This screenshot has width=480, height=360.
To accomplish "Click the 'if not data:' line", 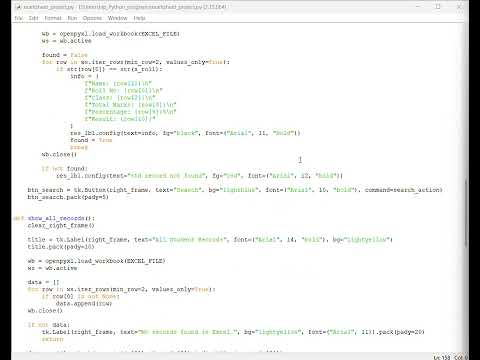I will coord(49,325).
